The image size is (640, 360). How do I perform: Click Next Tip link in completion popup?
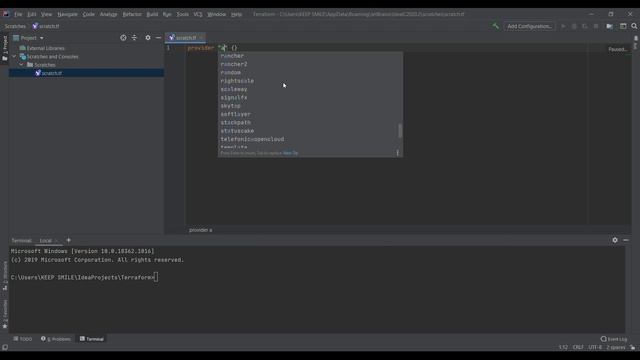290,153
